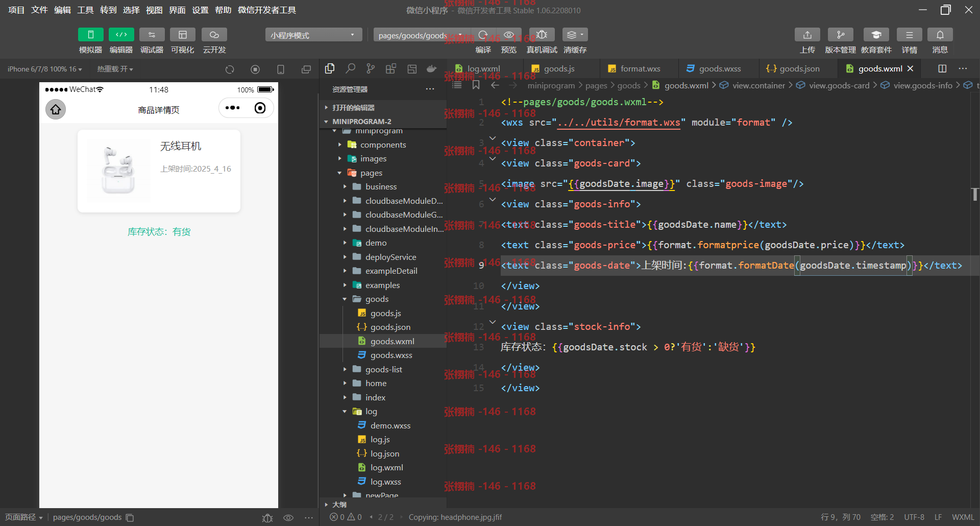
Task: Open the search magnifier icon in sidebar
Action: click(x=350, y=68)
